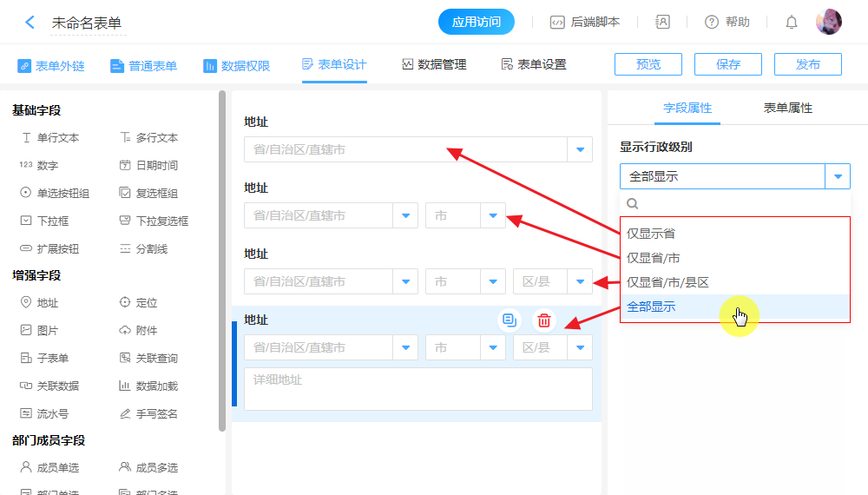Click the 发布 publish button
Image resolution: width=868 pixels, height=495 pixels.
coord(807,64)
